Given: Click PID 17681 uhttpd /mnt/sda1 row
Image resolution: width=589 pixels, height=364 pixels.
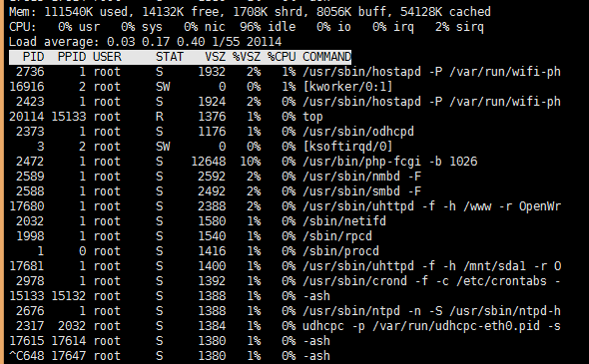Looking at the screenshot, I should 285,266.
